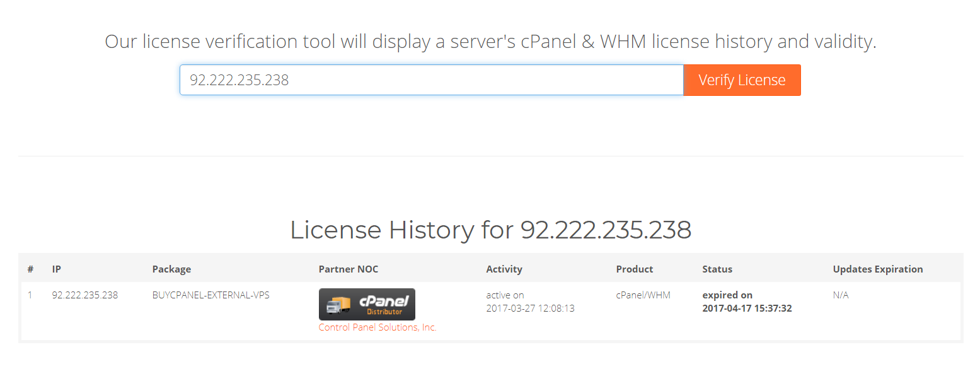Select the Package column header
The image size is (980, 376).
(171, 269)
